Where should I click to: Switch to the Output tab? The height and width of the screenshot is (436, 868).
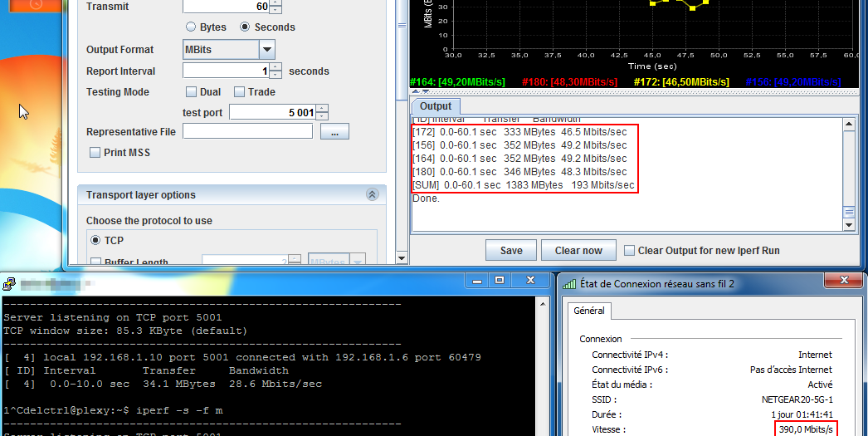click(435, 106)
